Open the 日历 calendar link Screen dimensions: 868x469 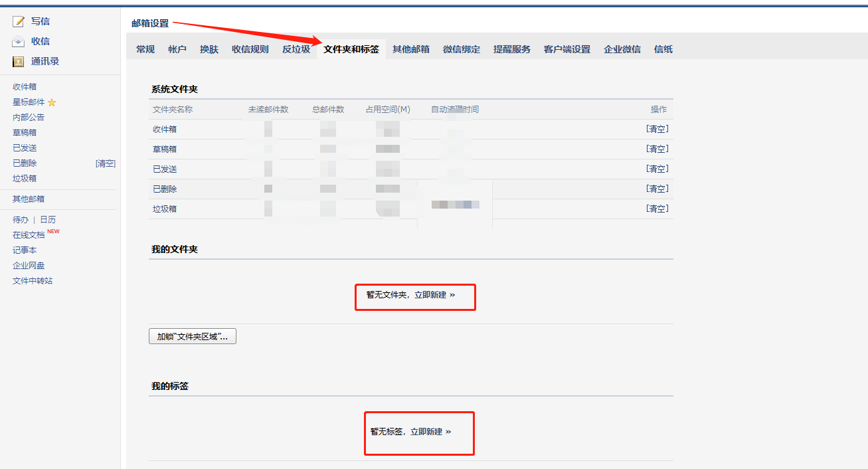48,220
